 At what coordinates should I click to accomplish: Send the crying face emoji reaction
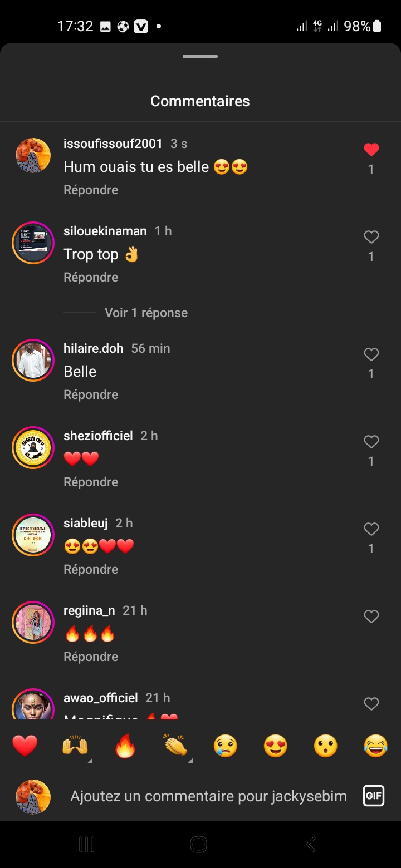point(226,746)
